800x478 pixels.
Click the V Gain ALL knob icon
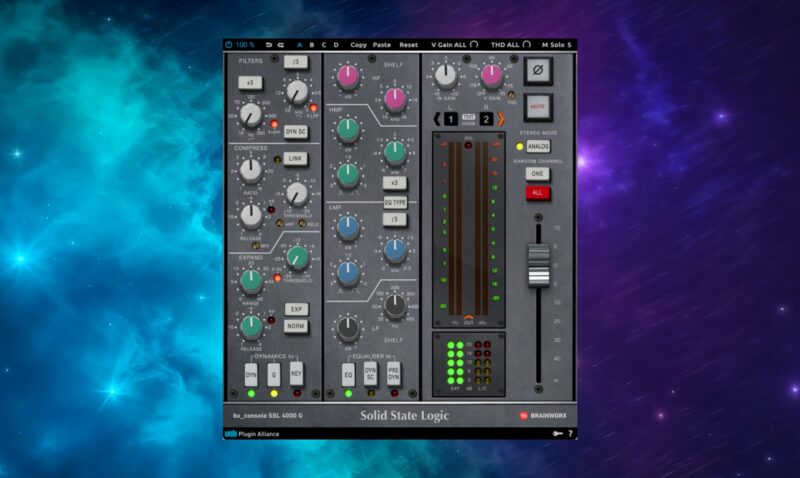pos(474,45)
